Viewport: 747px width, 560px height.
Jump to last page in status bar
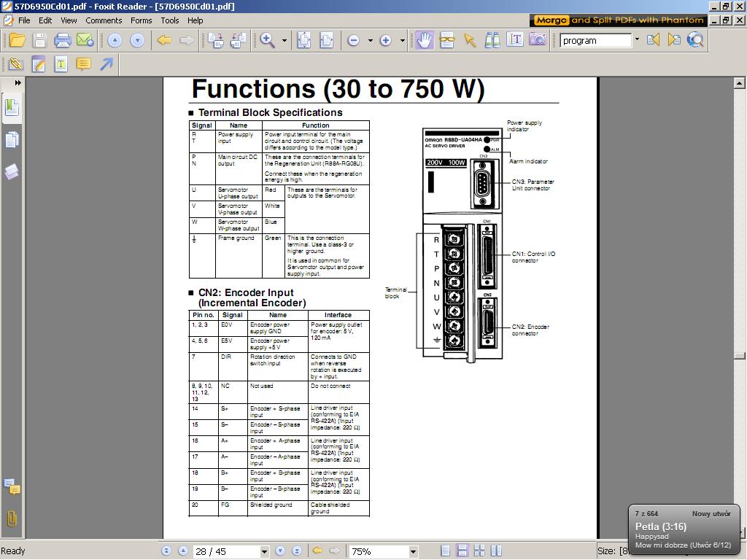click(297, 551)
